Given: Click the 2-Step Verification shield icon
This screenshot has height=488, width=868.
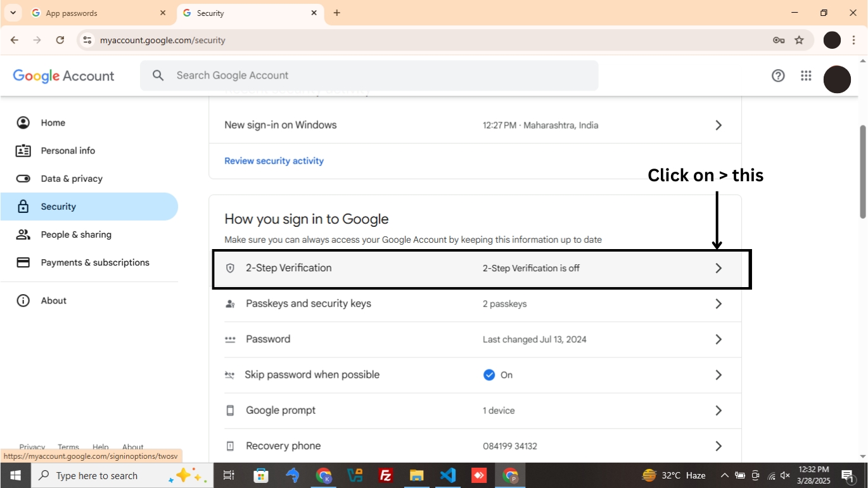Looking at the screenshot, I should coord(230,268).
